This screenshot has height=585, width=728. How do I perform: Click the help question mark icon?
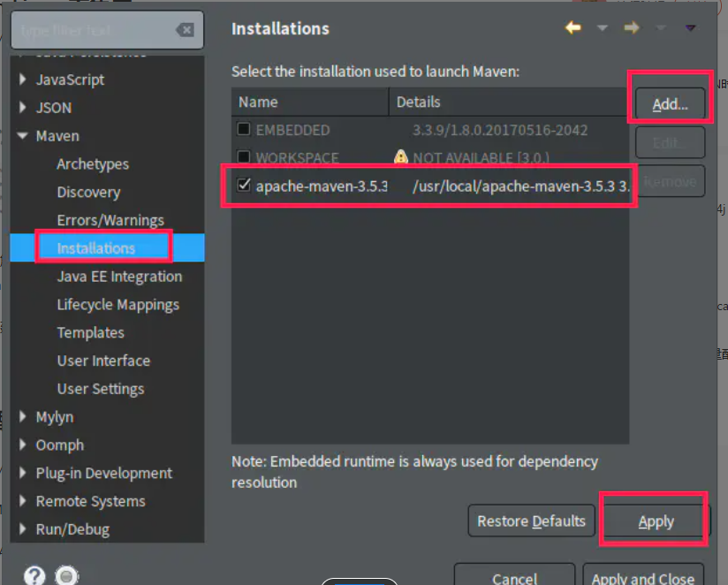pyautogui.click(x=34, y=576)
